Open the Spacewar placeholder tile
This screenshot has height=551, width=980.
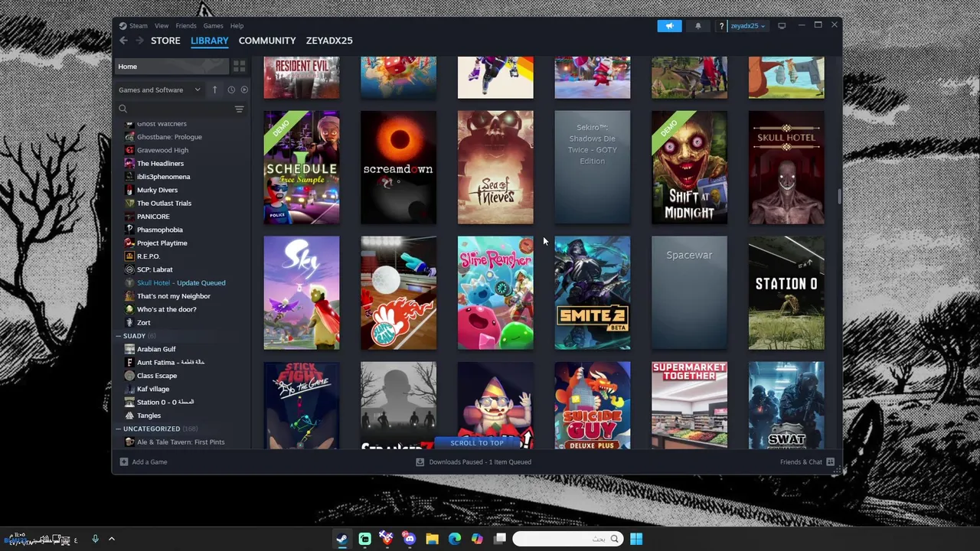coord(689,293)
